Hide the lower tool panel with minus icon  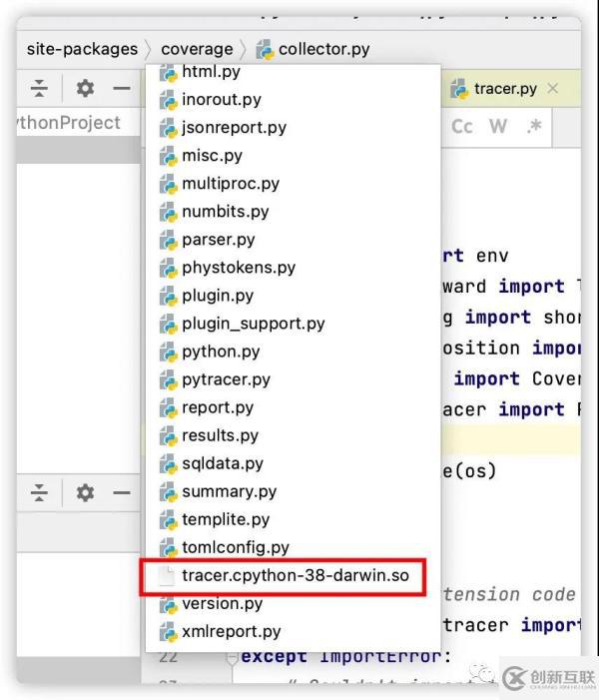coord(122,492)
